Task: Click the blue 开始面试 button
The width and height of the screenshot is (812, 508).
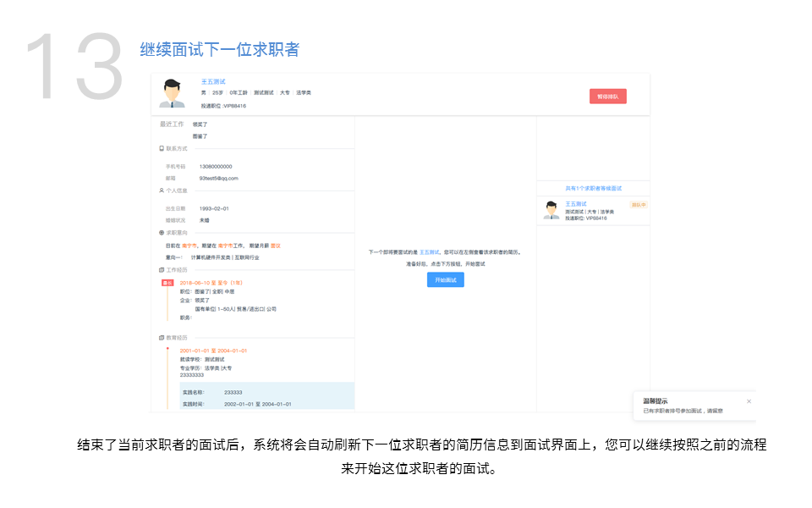Action: coord(446,280)
